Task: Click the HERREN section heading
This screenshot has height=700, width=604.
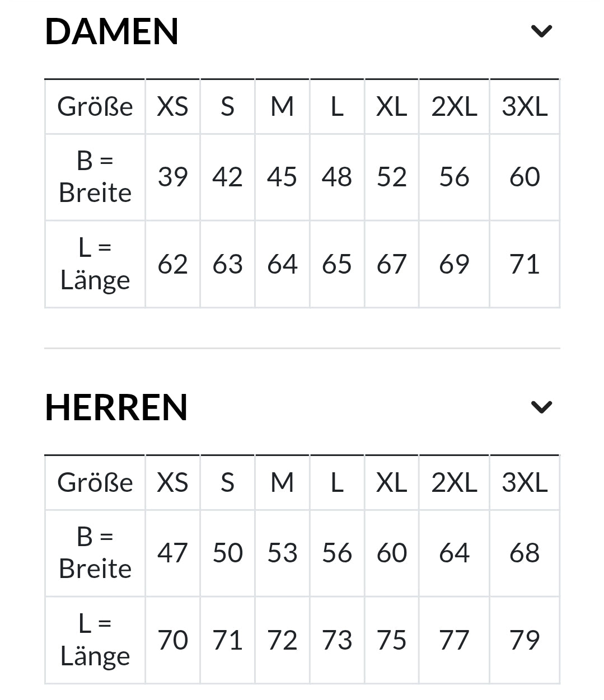Action: (116, 407)
